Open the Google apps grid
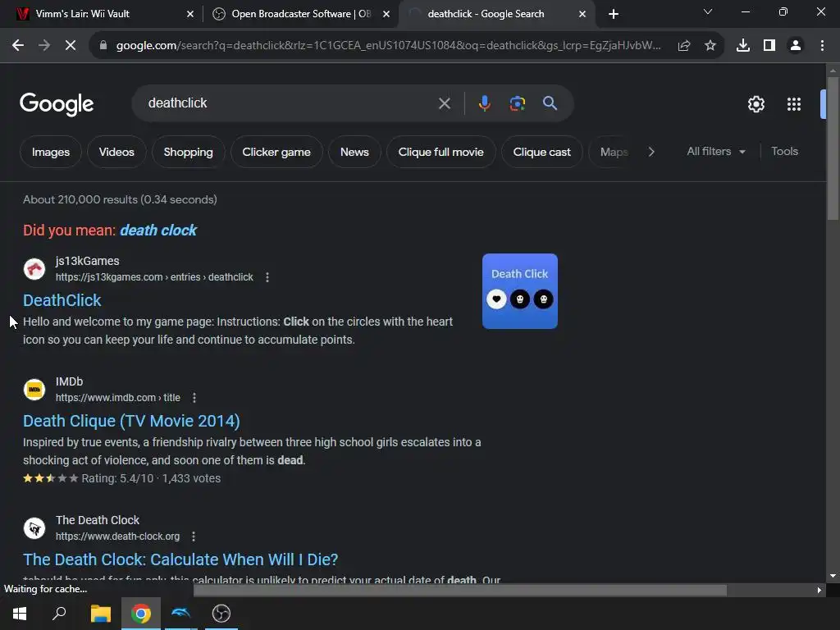This screenshot has height=630, width=840. pos(794,104)
